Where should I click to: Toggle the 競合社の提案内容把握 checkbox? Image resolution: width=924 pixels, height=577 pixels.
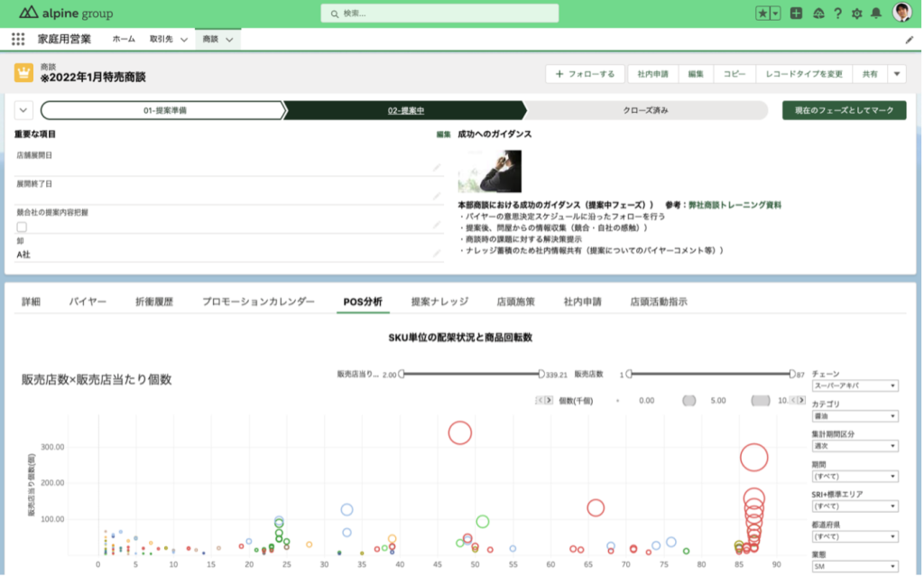coord(22,227)
